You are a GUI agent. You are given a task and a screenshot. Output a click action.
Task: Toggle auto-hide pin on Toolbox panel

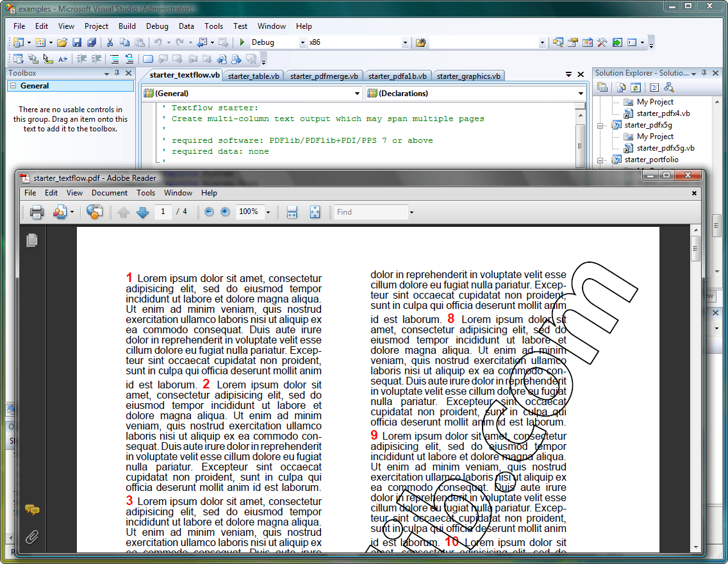coord(117,74)
